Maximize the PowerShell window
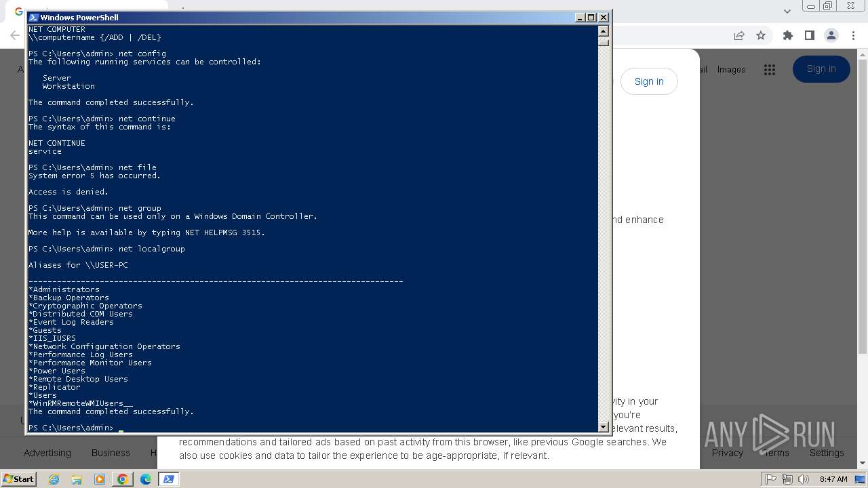The image size is (868, 488). click(x=591, y=18)
